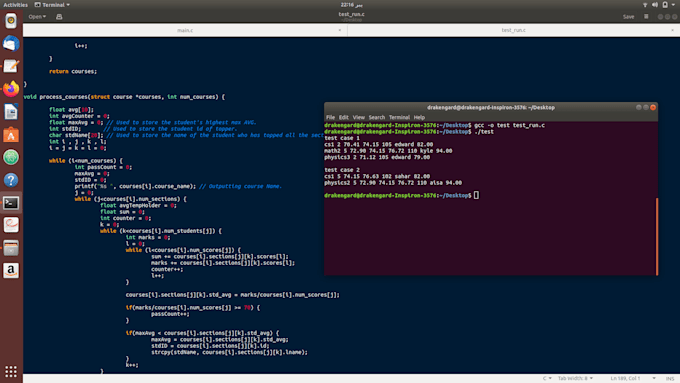Open the Tab Width dropdown
Screen dimensions: 680x383
coord(575,378)
